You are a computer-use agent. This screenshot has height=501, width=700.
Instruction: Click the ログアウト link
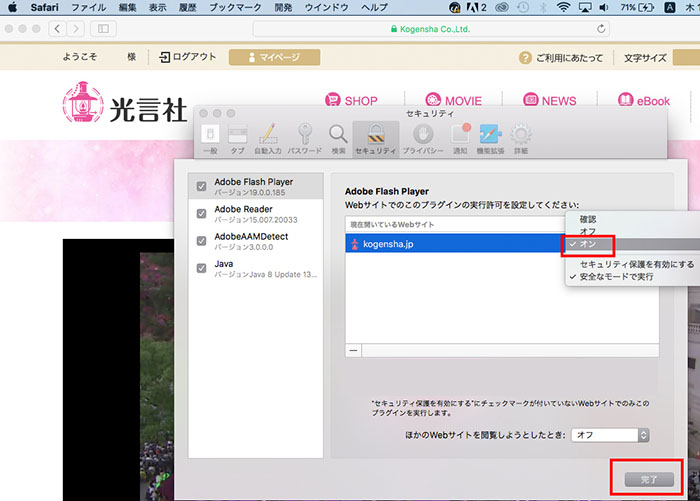click(x=188, y=57)
